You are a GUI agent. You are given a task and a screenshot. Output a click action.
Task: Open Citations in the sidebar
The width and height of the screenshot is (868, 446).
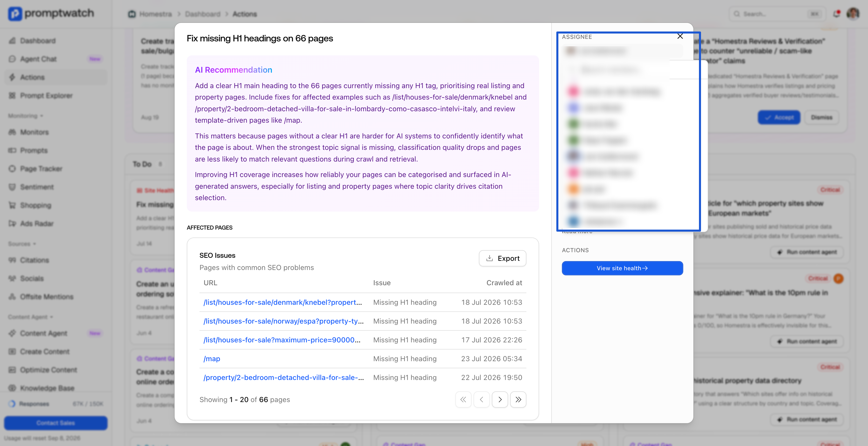[x=56, y=260]
